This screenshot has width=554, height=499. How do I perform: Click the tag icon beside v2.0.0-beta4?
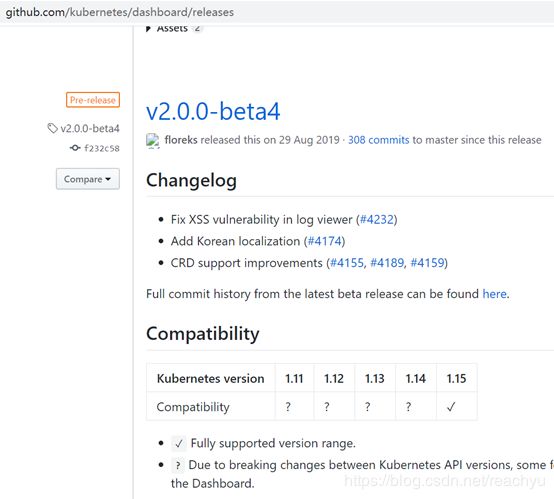click(52, 128)
